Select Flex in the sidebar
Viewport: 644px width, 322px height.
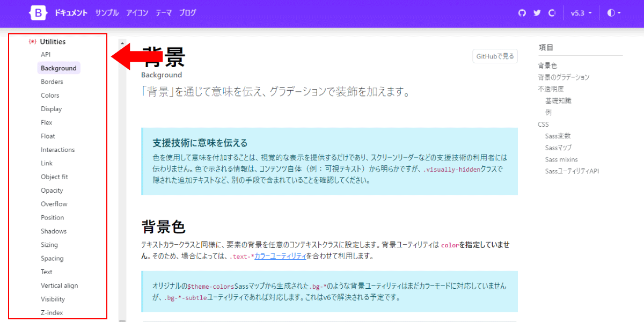tap(47, 122)
